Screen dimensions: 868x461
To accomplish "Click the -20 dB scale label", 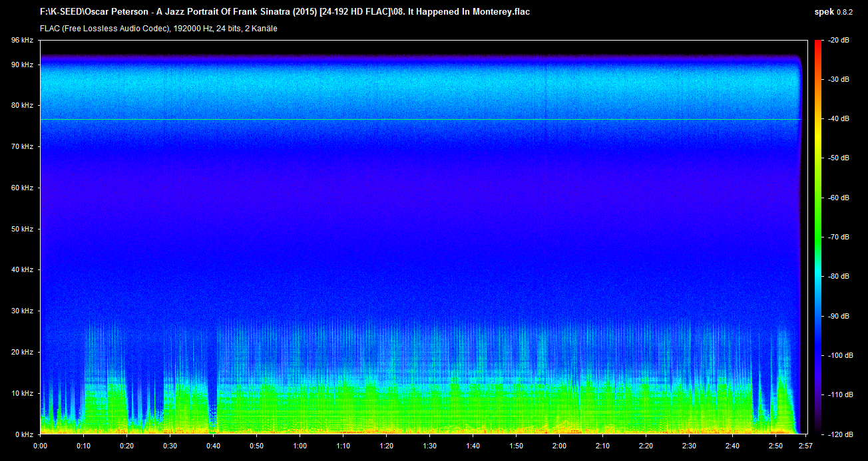I will 836,41.
